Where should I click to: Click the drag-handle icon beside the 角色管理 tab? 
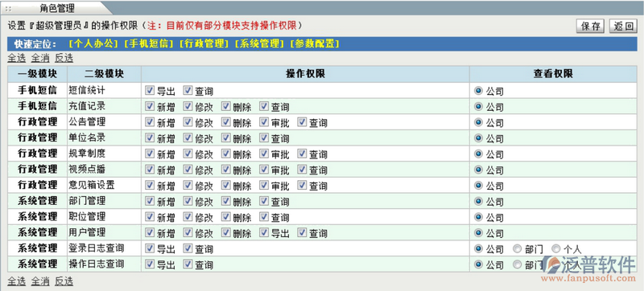pos(8,8)
